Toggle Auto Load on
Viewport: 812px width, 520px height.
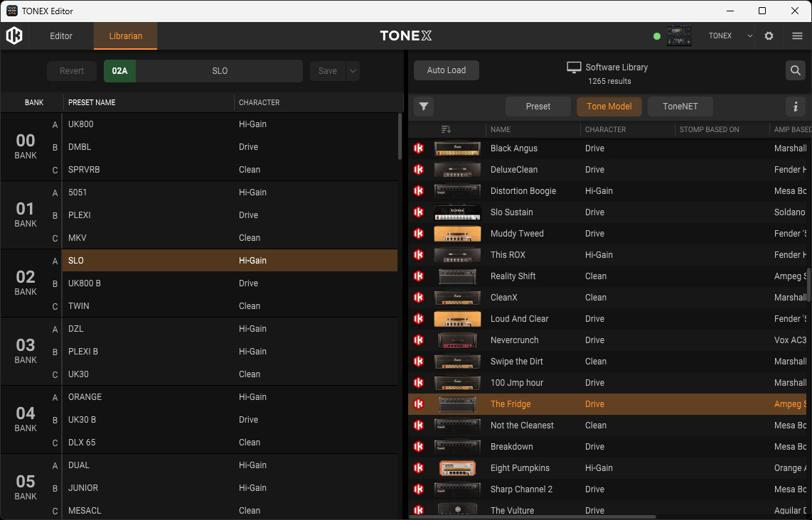click(446, 70)
